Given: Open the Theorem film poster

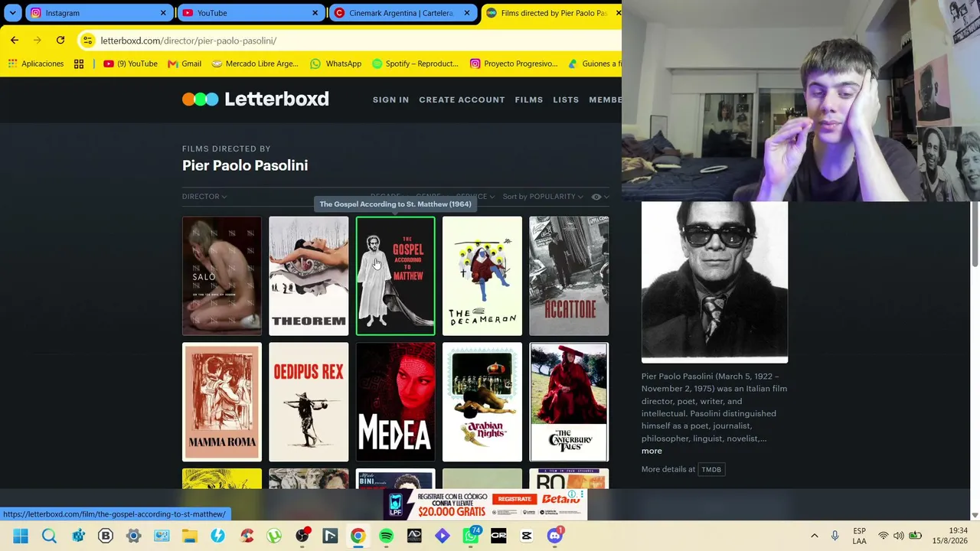Looking at the screenshot, I should 309,276.
